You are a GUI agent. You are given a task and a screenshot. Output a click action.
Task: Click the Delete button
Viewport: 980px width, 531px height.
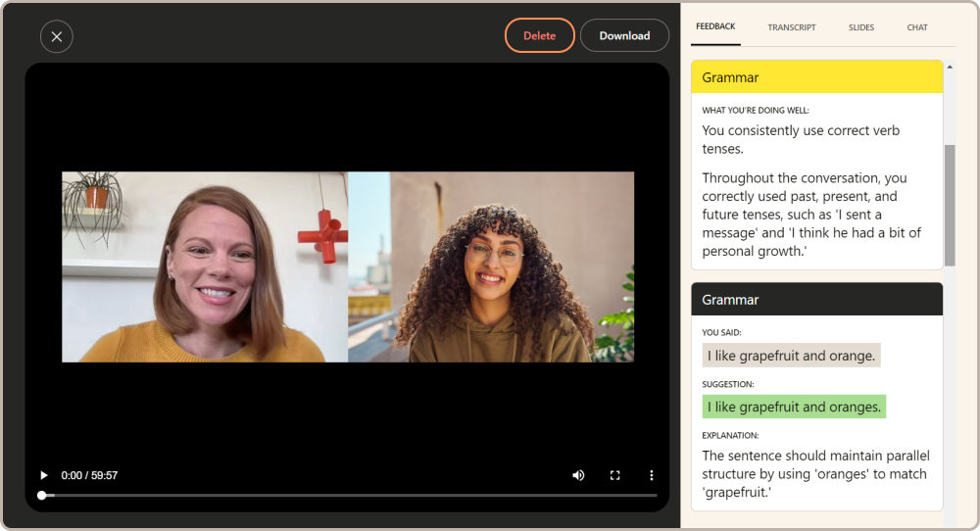tap(539, 35)
